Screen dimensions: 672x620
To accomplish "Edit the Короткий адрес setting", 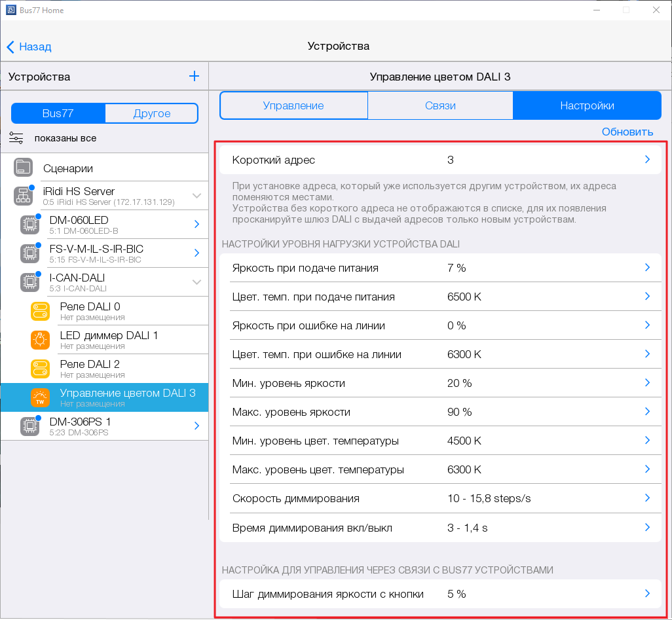I will point(439,160).
